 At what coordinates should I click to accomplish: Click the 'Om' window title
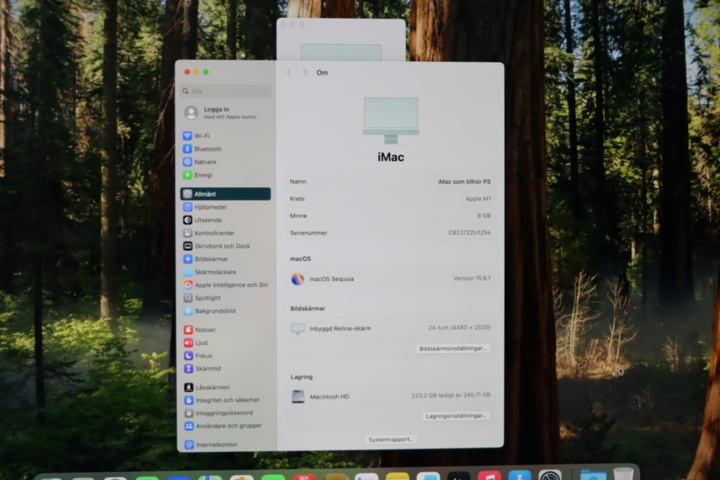click(322, 73)
